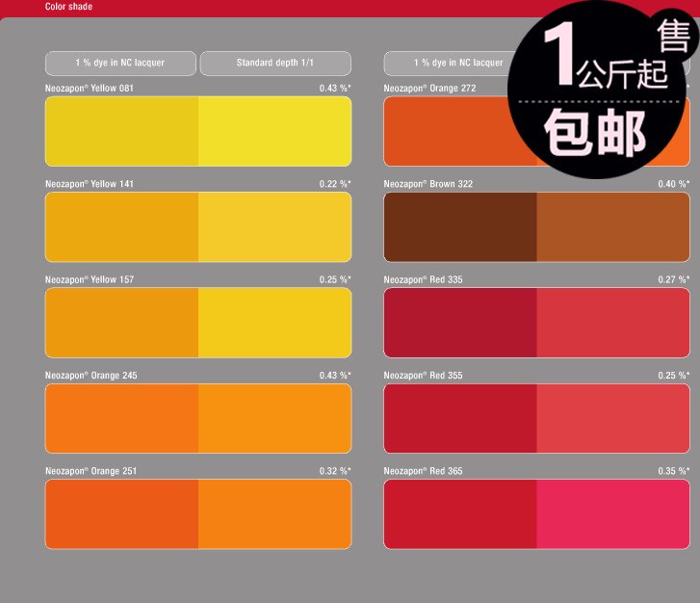Pick the Yellow 157 standard depth swatch
Viewport: 700px width, 603px height.
275,323
